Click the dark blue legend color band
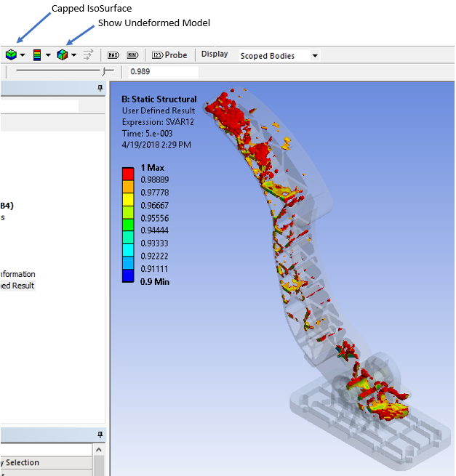The height and width of the screenshot is (476, 456). coord(128,275)
